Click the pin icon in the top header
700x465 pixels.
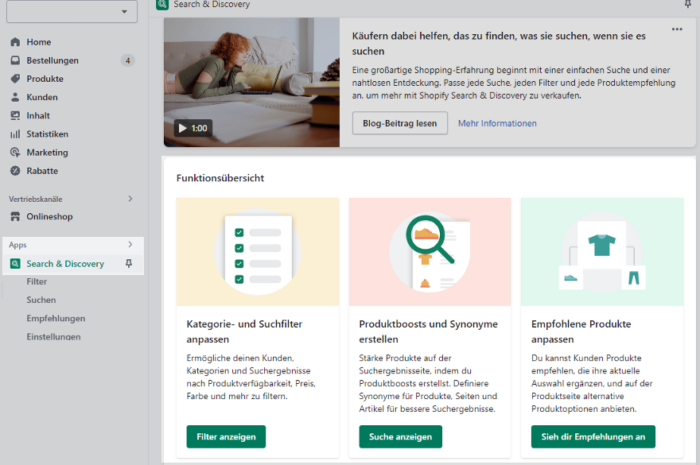[688, 4]
